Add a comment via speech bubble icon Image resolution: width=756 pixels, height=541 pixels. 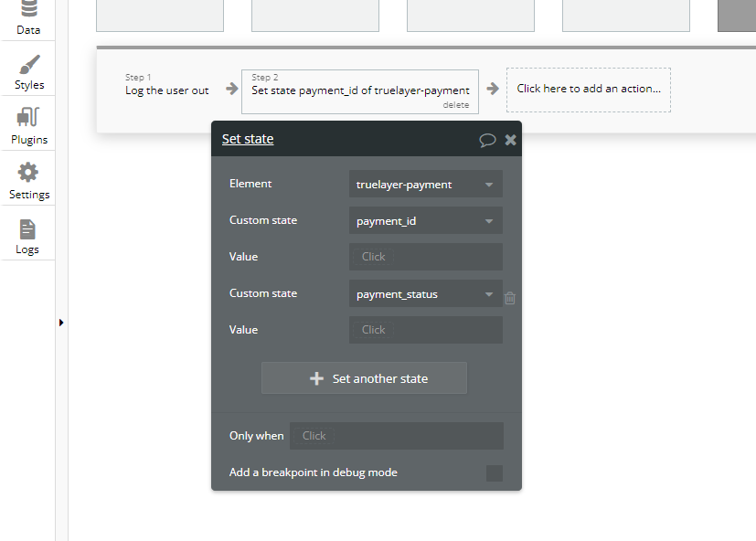click(487, 141)
